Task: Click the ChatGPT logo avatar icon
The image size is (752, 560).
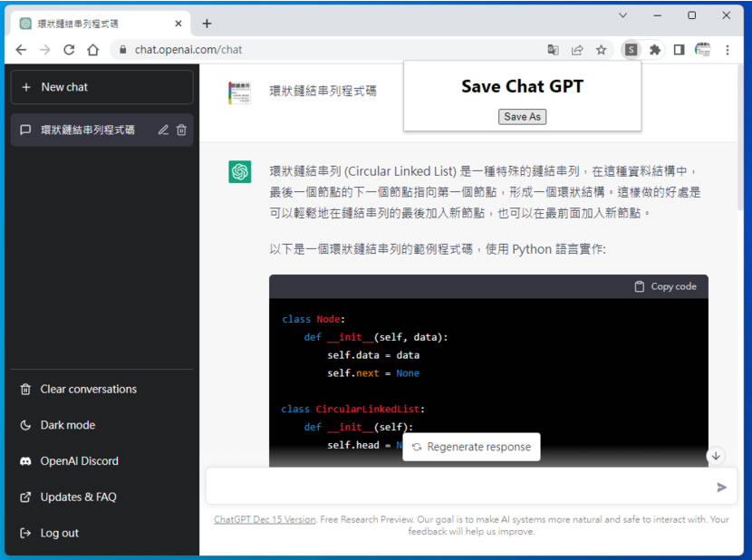Action: pos(240,172)
